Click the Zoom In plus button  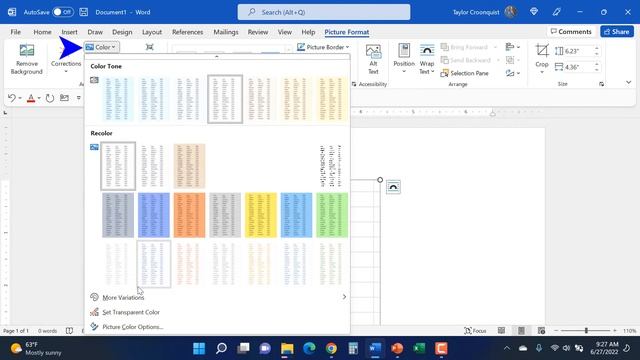pyautogui.click(x=615, y=331)
